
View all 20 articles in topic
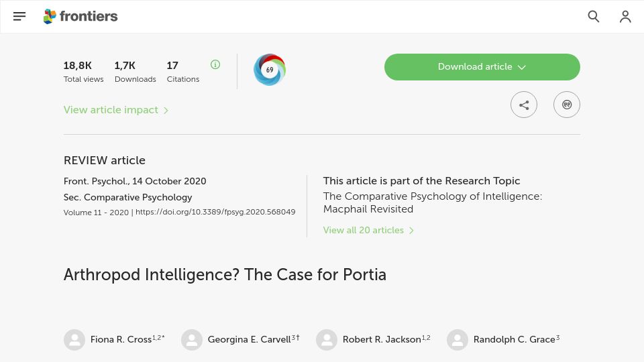coord(368,230)
